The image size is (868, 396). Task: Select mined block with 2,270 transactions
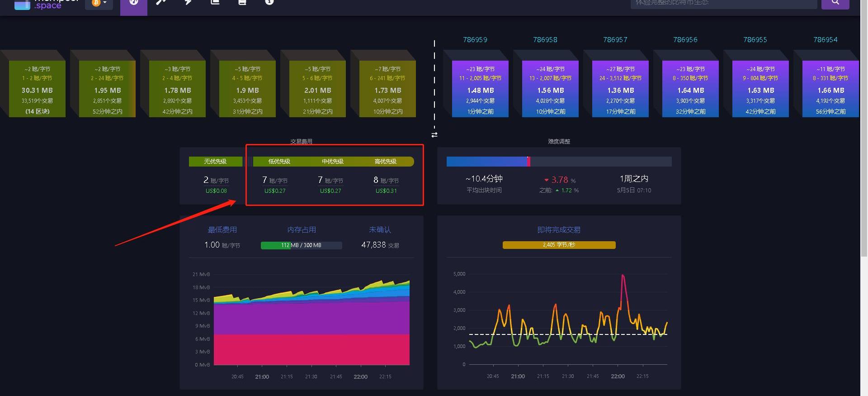tap(620, 89)
